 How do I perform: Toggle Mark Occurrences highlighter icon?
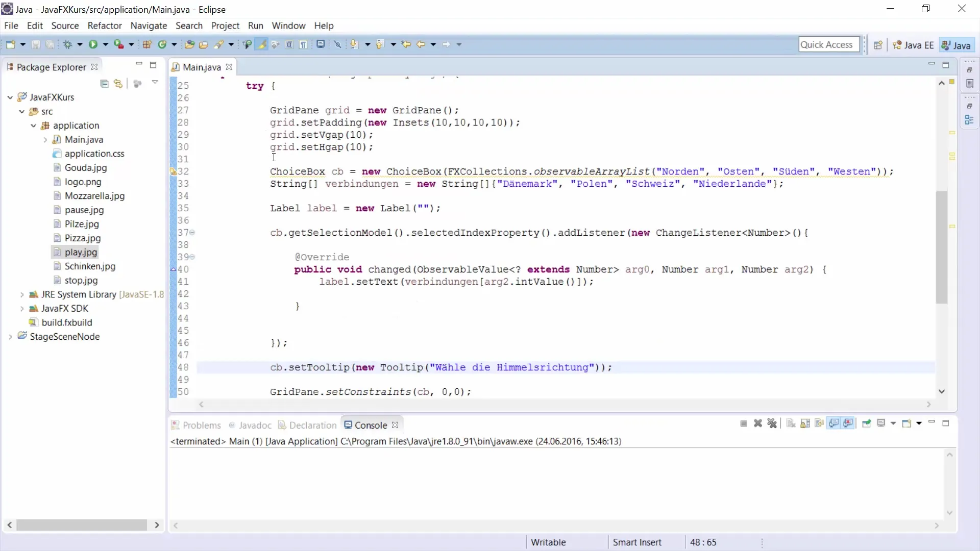pos(262,45)
